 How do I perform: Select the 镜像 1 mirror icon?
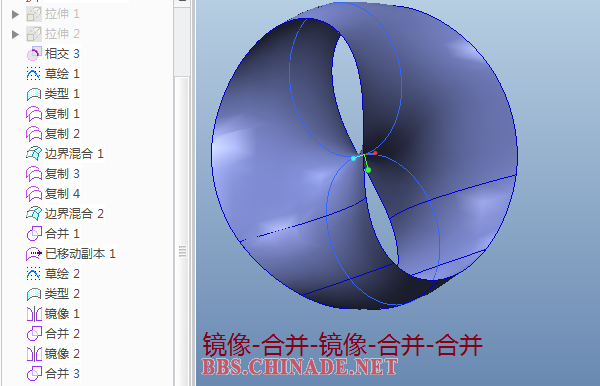click(x=34, y=314)
